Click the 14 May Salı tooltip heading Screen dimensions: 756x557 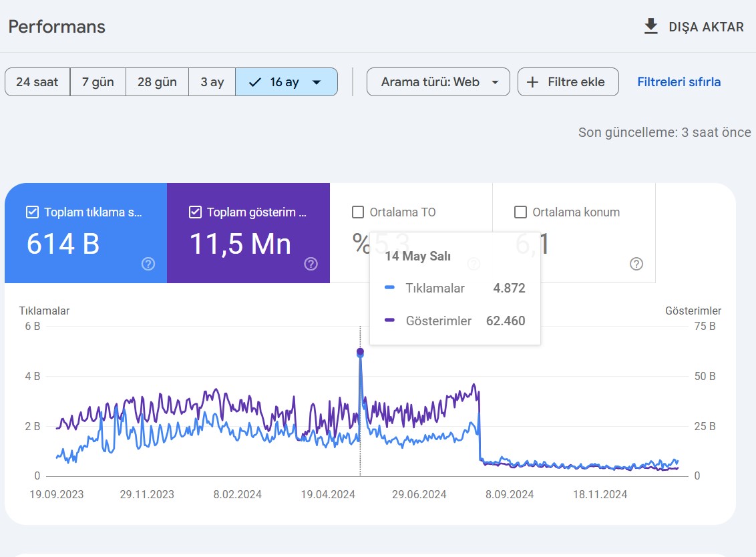417,256
